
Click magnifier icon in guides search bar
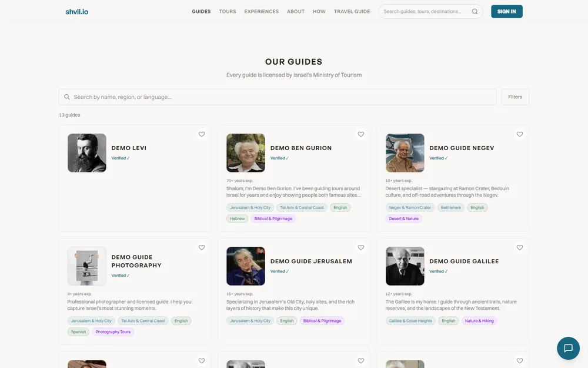pos(67,97)
